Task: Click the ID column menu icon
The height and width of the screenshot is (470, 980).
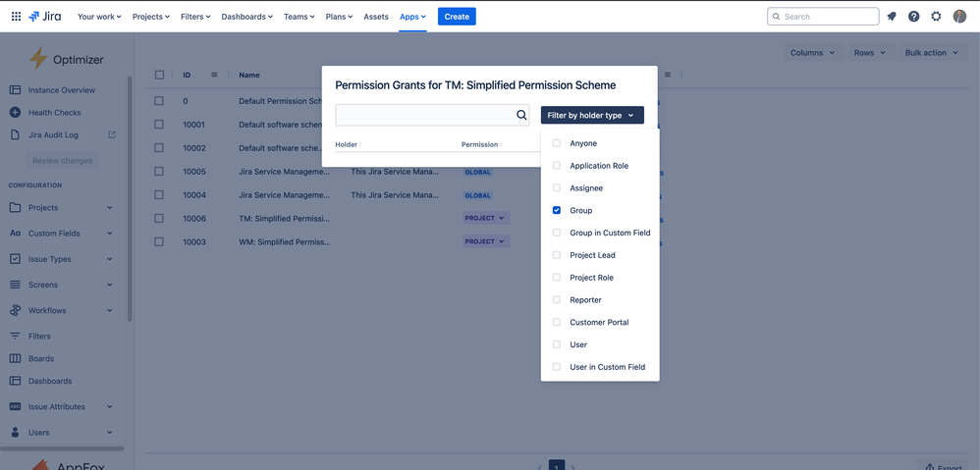Action: [x=214, y=75]
